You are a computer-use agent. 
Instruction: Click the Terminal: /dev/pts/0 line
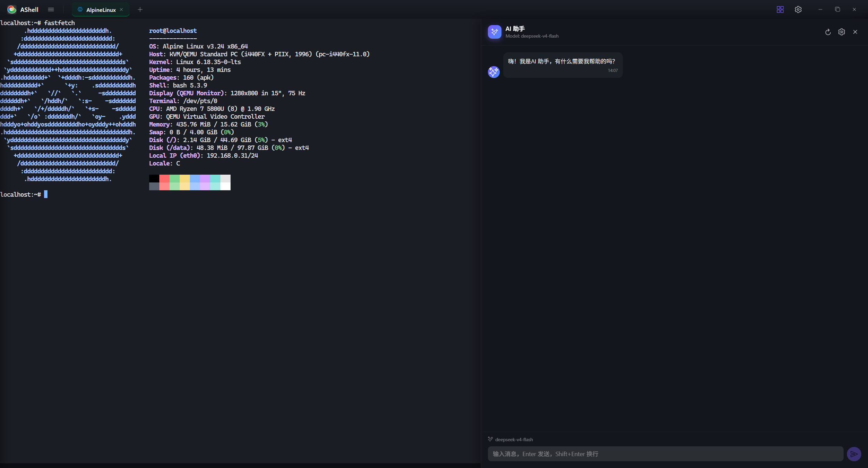click(183, 101)
